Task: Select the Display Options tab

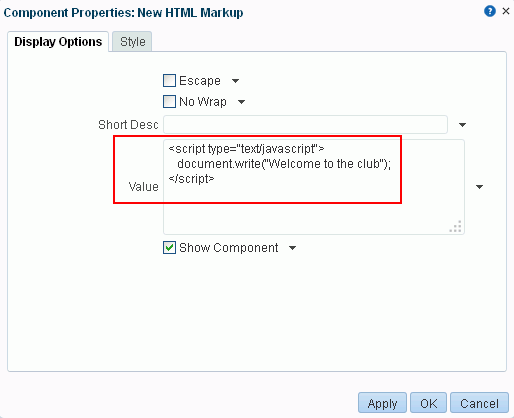Action: [58, 42]
